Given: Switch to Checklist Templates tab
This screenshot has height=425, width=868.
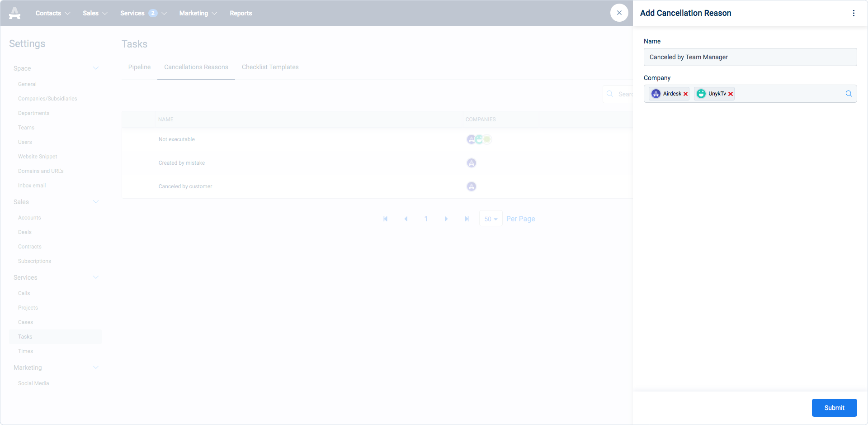Looking at the screenshot, I should pos(270,67).
